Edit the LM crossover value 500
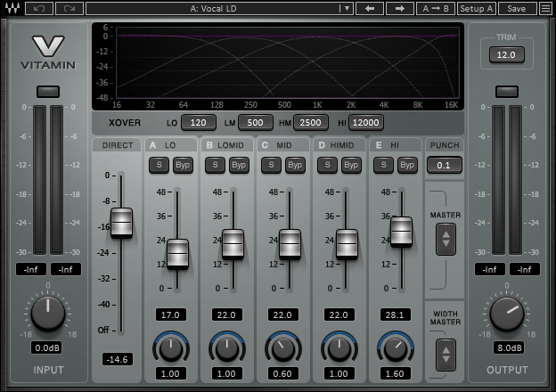Screen dimensions: 556x392 tap(256, 123)
